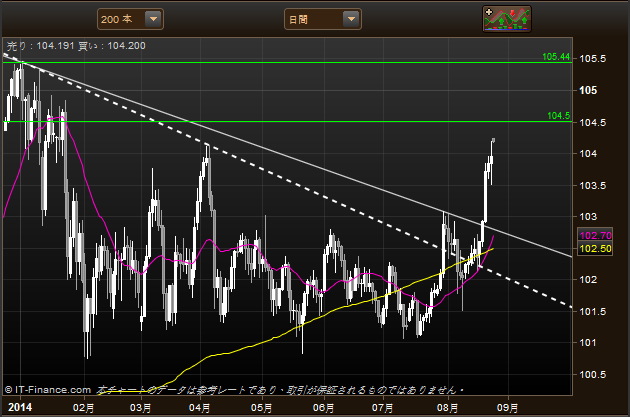This screenshot has height=417, width=630.
Task: Open the 200本 bar count dropdown
Action: (x=130, y=19)
